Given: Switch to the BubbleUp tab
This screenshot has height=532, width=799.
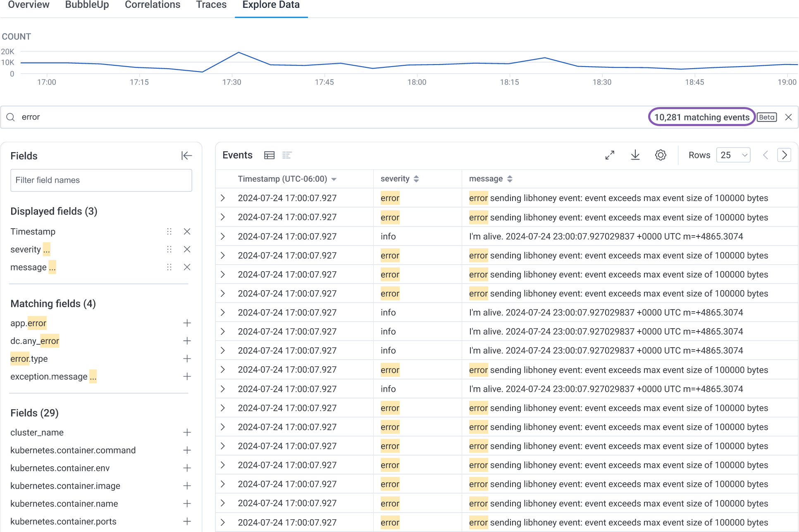Looking at the screenshot, I should tap(87, 5).
